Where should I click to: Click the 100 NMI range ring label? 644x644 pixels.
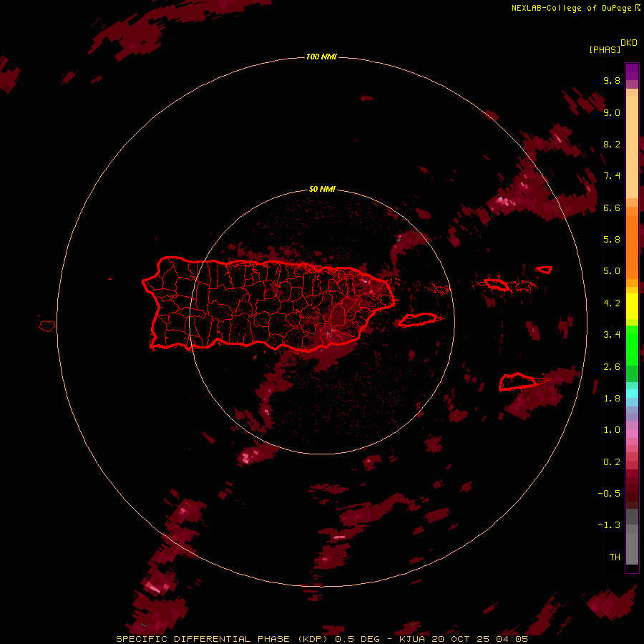(x=321, y=57)
